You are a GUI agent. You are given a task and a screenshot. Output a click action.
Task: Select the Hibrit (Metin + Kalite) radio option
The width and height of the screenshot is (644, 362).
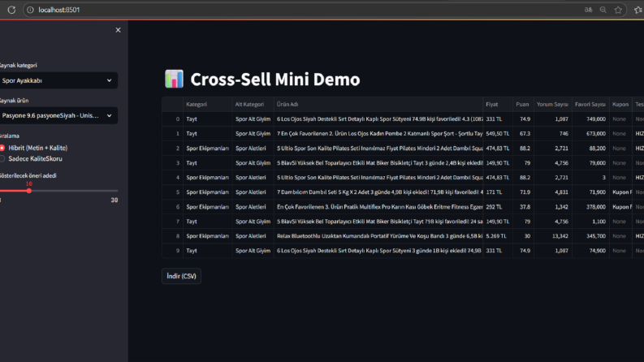click(x=34, y=148)
